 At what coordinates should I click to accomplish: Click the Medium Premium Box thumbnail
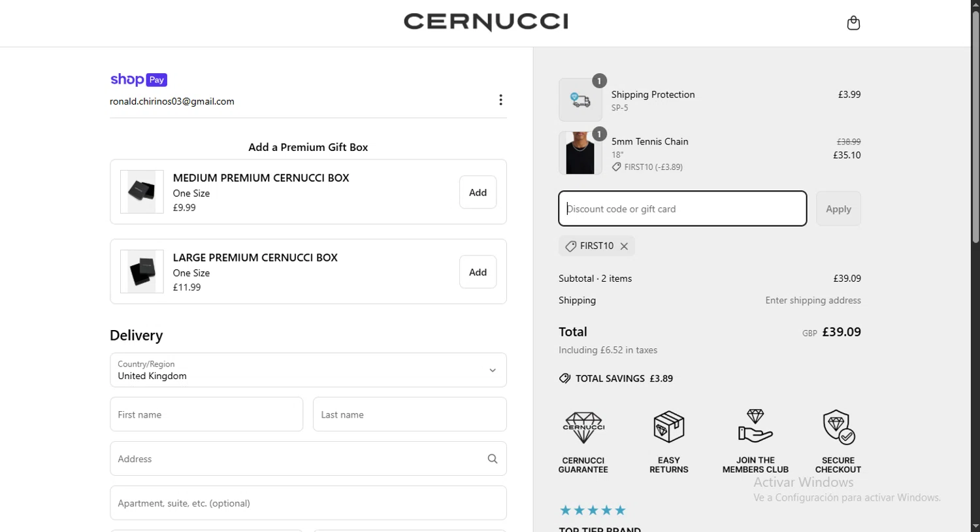click(142, 191)
